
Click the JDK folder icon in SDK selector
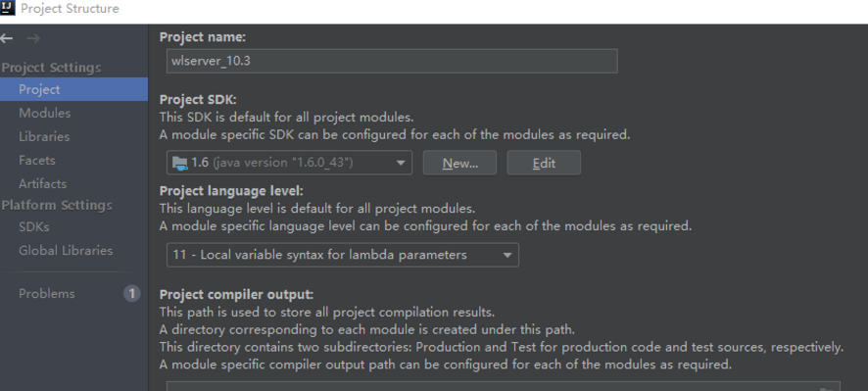pyautogui.click(x=180, y=163)
